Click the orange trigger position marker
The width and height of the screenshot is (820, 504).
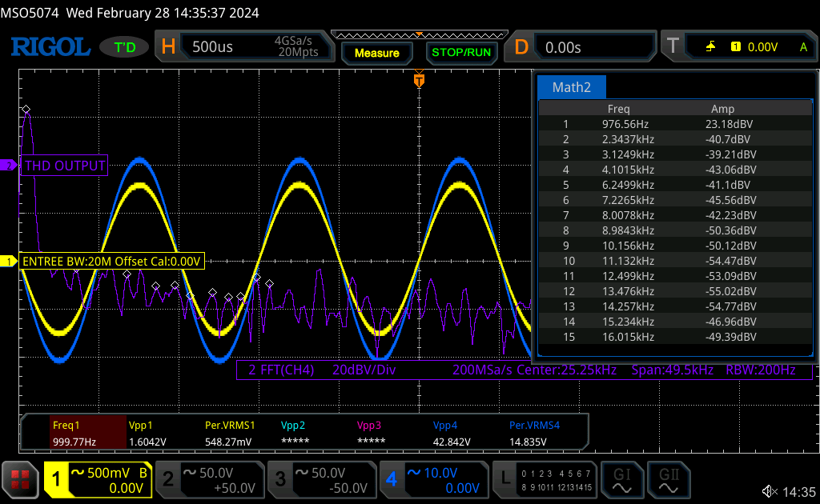(419, 80)
